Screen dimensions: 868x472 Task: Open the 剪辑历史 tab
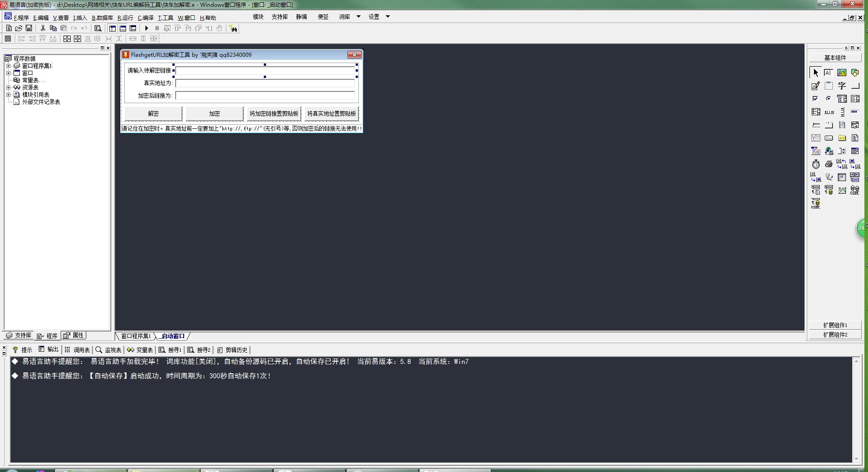pos(232,349)
